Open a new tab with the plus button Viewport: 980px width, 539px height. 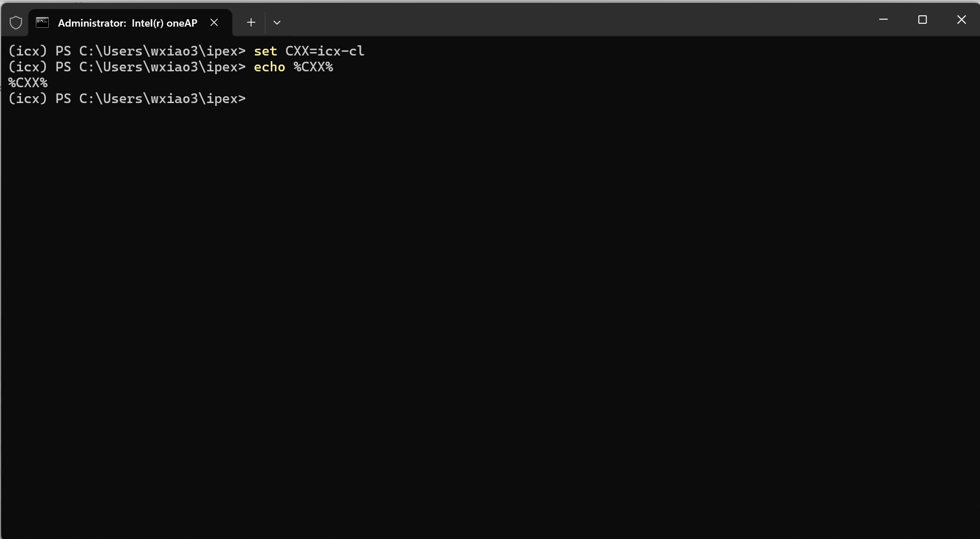[251, 23]
